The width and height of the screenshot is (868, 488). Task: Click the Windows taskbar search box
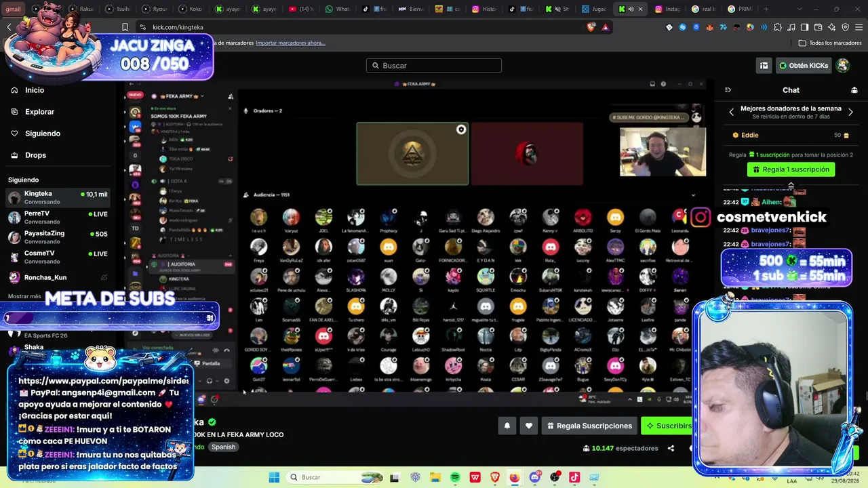[x=336, y=477]
